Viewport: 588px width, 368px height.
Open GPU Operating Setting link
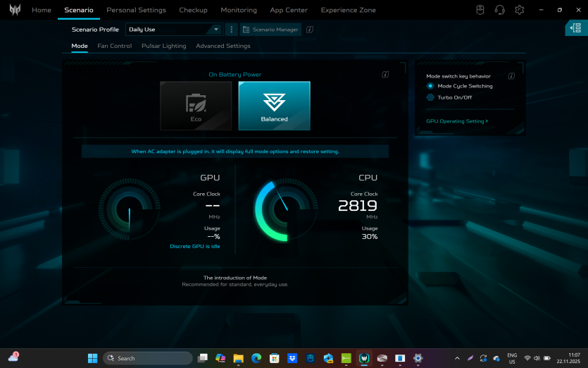(457, 121)
